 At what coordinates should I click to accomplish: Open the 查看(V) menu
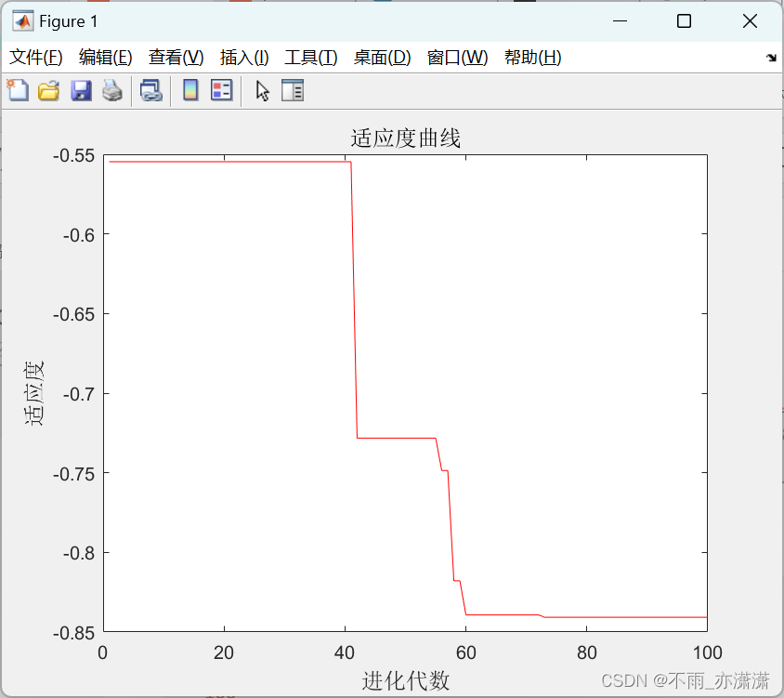176,58
